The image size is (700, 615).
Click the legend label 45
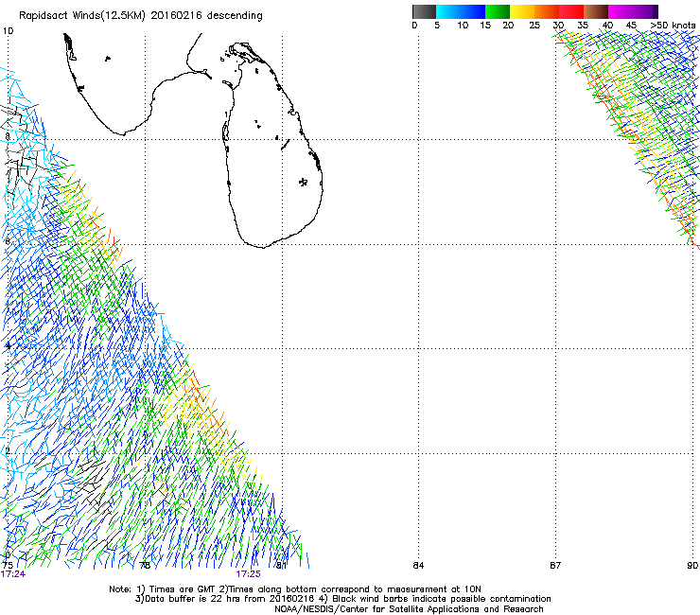(x=631, y=26)
